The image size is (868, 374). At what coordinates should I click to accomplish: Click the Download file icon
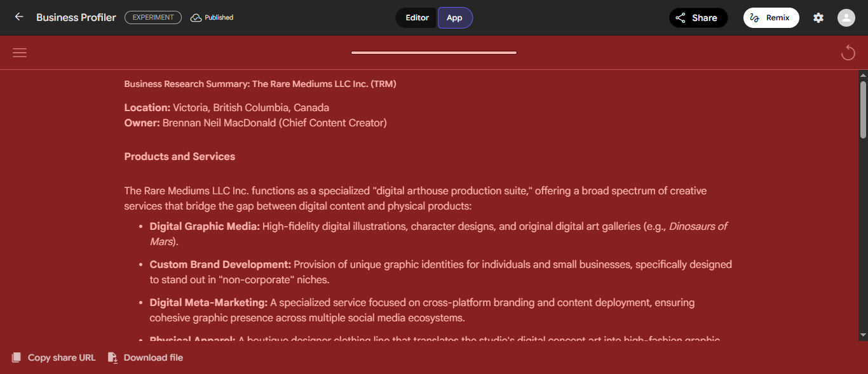(x=112, y=357)
